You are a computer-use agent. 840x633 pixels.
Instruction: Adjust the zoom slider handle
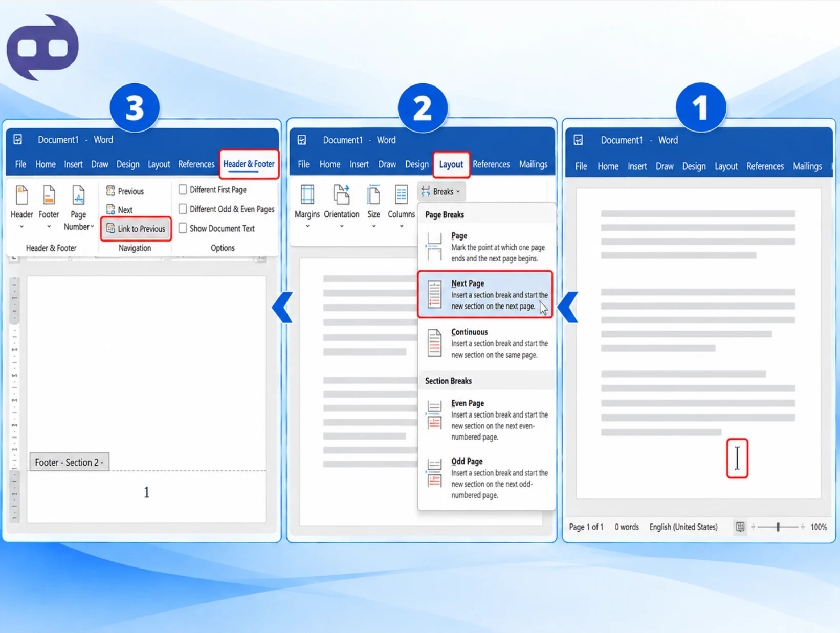click(778, 527)
